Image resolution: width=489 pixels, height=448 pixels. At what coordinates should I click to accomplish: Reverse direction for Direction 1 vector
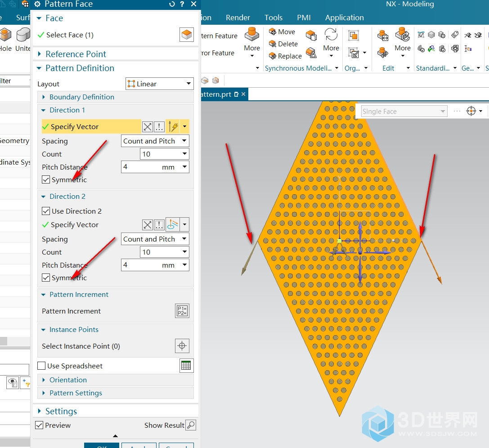click(x=148, y=126)
